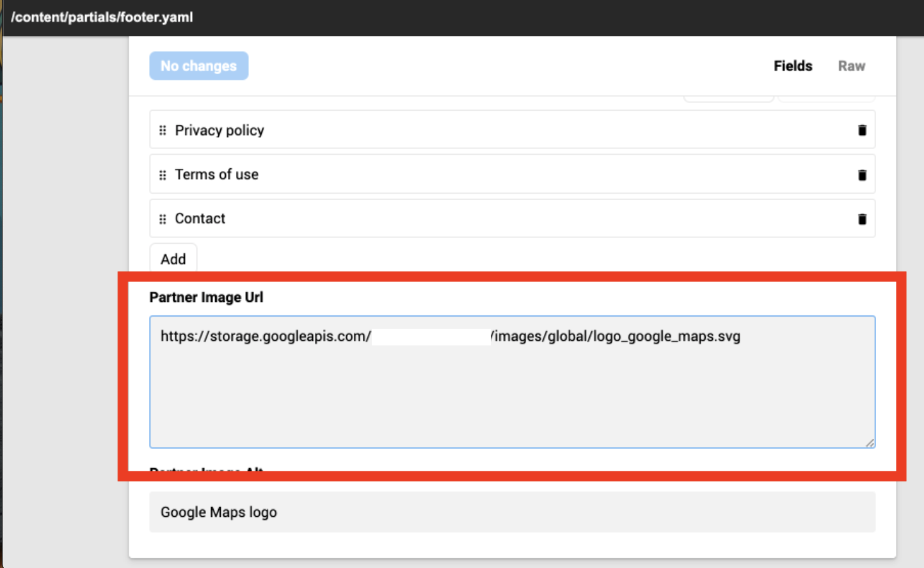Click the footer.yaml path in the title bar
This screenshot has width=924, height=568.
pyautogui.click(x=100, y=17)
